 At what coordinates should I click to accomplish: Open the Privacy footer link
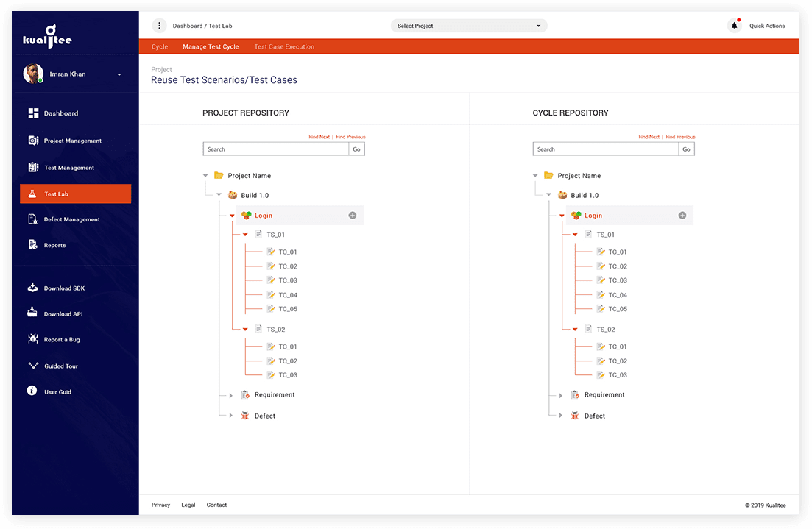click(x=160, y=505)
